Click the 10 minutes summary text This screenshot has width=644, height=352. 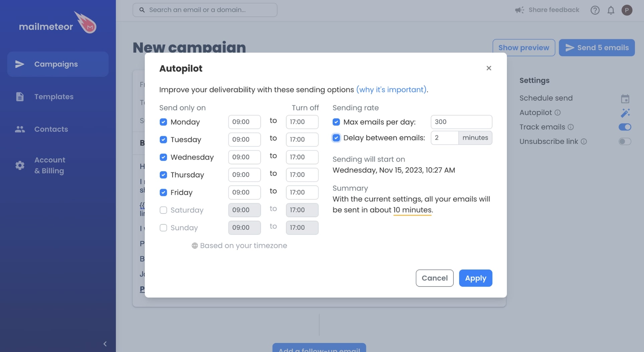point(412,210)
